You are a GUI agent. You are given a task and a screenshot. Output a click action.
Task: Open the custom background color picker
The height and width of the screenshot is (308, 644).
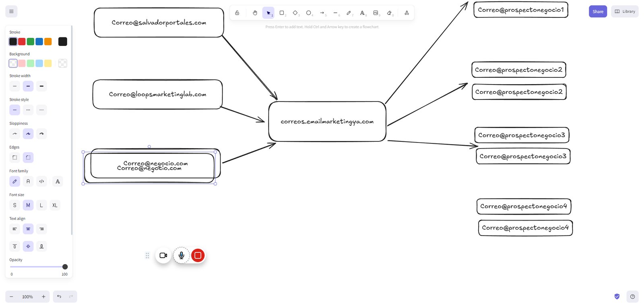pyautogui.click(x=63, y=63)
